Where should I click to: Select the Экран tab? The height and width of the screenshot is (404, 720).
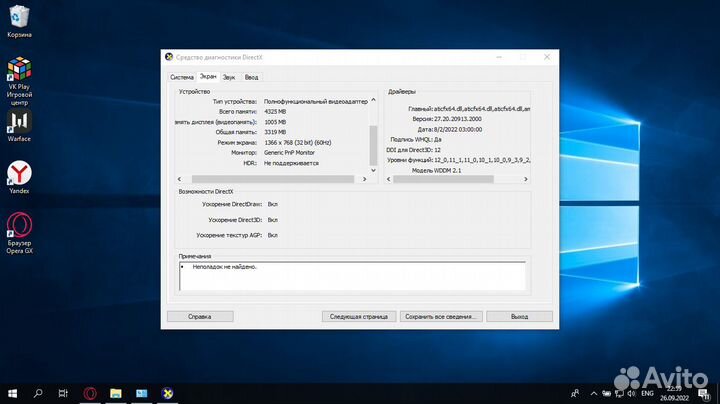point(208,76)
